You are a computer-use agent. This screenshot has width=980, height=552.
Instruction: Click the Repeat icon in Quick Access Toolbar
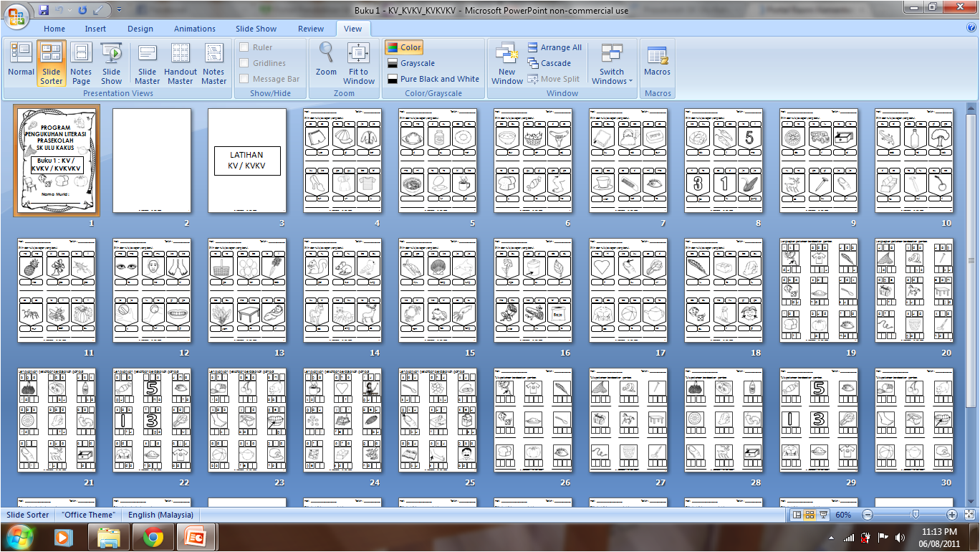pyautogui.click(x=82, y=10)
